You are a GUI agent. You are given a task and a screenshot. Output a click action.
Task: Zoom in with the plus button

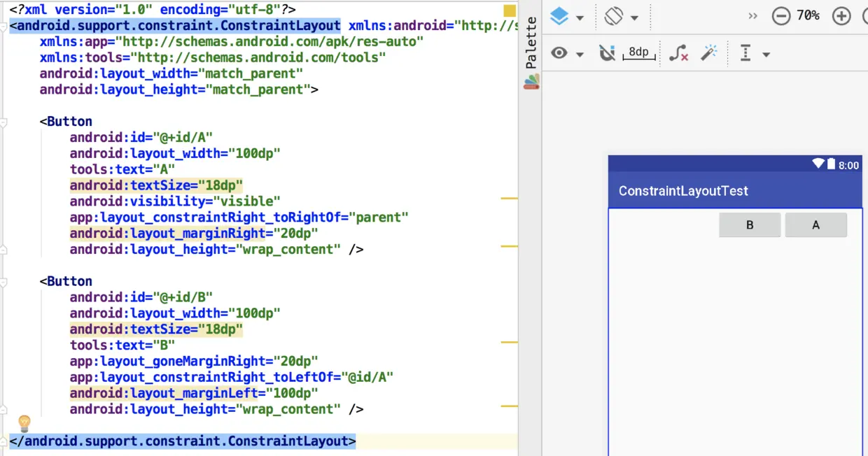pos(841,16)
